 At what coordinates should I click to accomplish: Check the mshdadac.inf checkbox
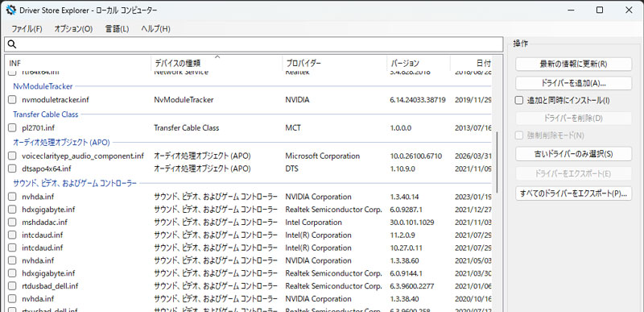pyautogui.click(x=12, y=222)
